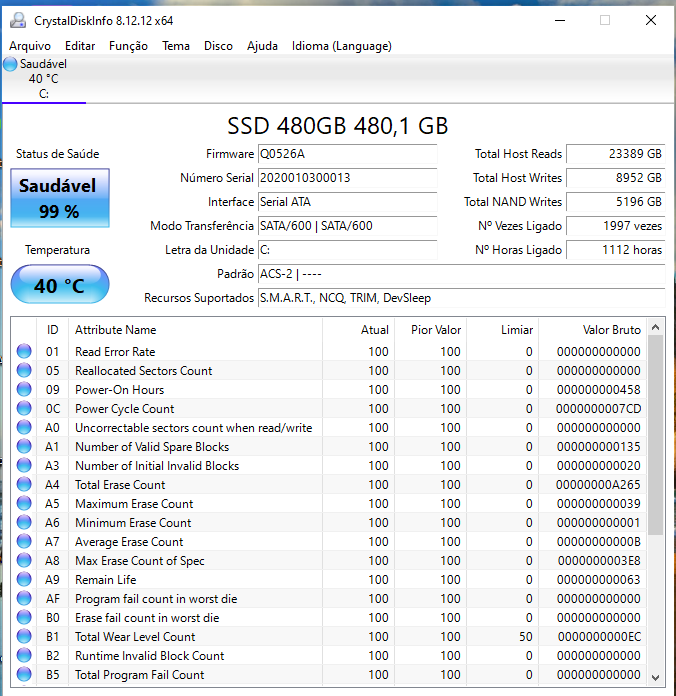Click status orb for Maximum Erase Count row
The width and height of the screenshot is (676, 696).
click(x=24, y=503)
